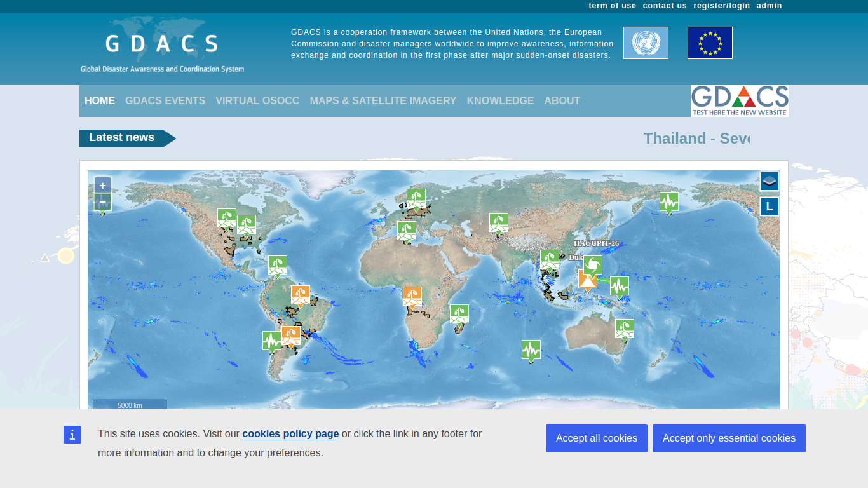Click the European Union flag logo
Image resolution: width=868 pixels, height=488 pixels.
[710, 43]
